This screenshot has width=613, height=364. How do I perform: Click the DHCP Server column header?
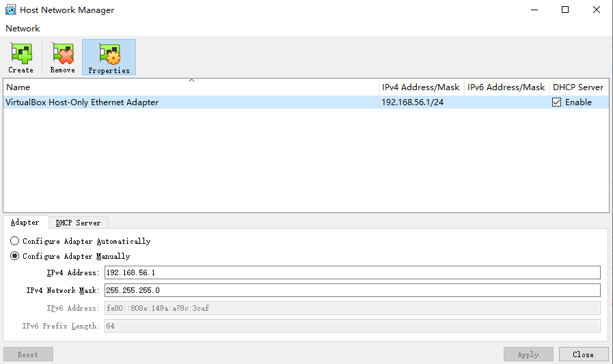(x=579, y=87)
